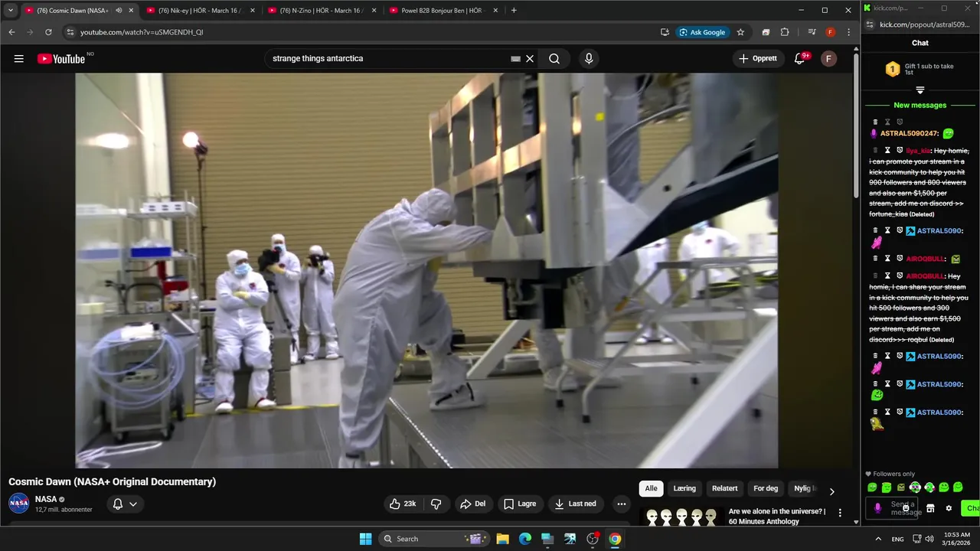
Task: Mute the Cosmic Dawn tab audio icon
Action: [x=119, y=11]
